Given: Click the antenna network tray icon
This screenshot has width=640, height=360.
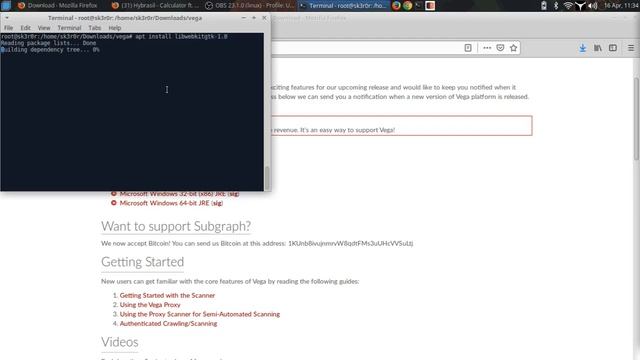Looking at the screenshot, I should pos(580,6).
